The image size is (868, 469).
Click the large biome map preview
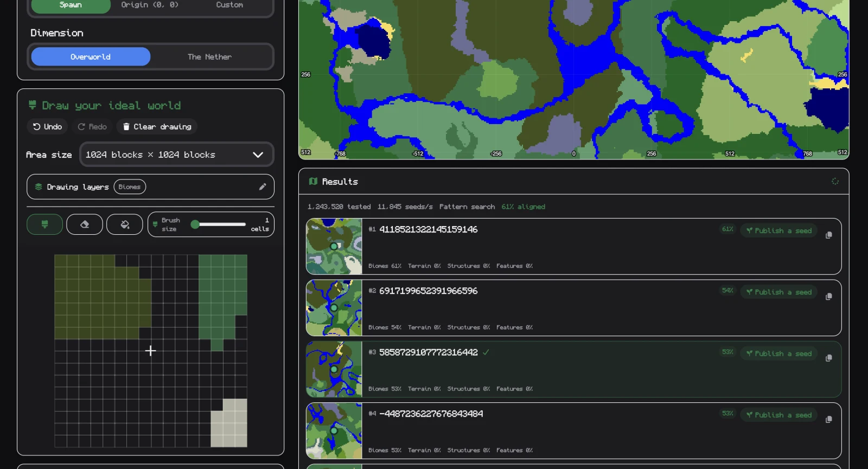pos(574,79)
